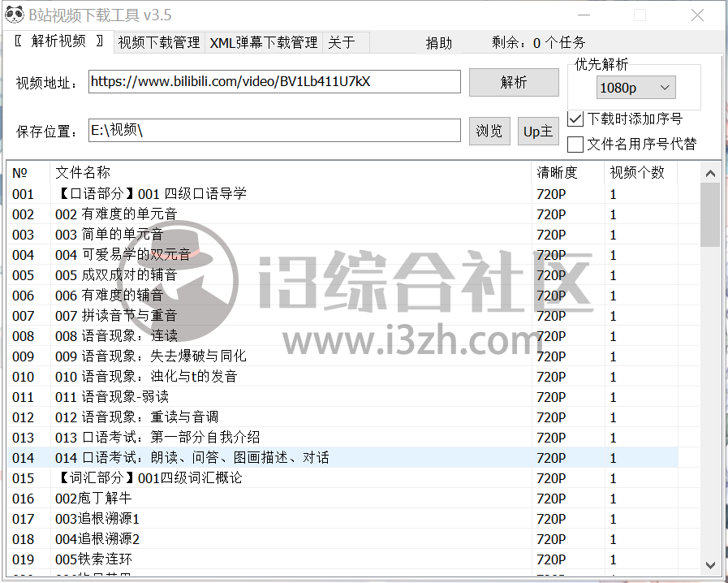This screenshot has width=728, height=583.
Task: Click the 文件名称 column header
Action: tap(291, 173)
